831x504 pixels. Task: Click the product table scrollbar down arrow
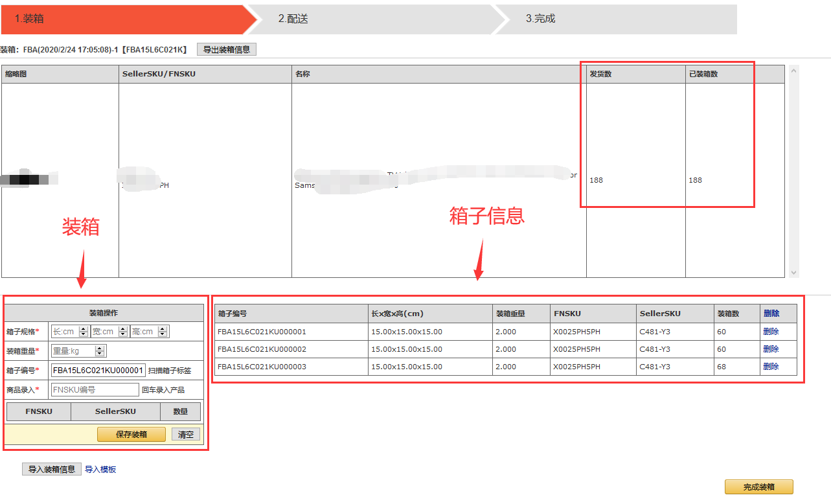pyautogui.click(x=794, y=273)
